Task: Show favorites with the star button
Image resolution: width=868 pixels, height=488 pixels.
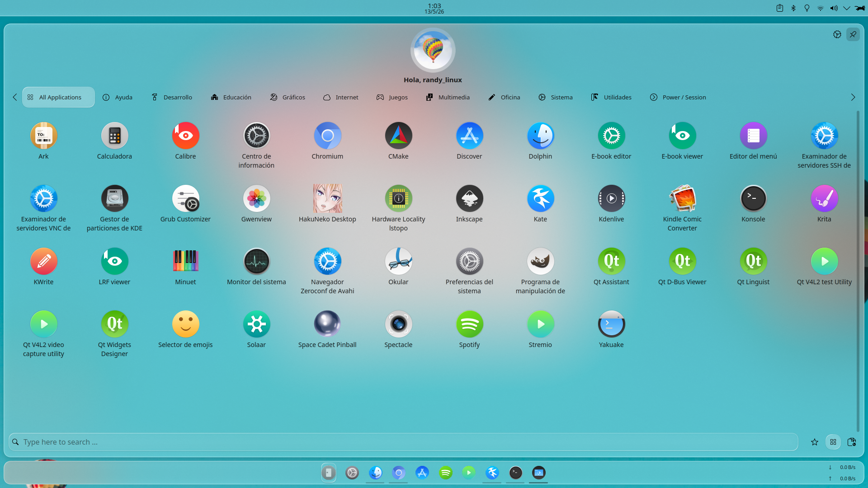Action: [x=815, y=442]
